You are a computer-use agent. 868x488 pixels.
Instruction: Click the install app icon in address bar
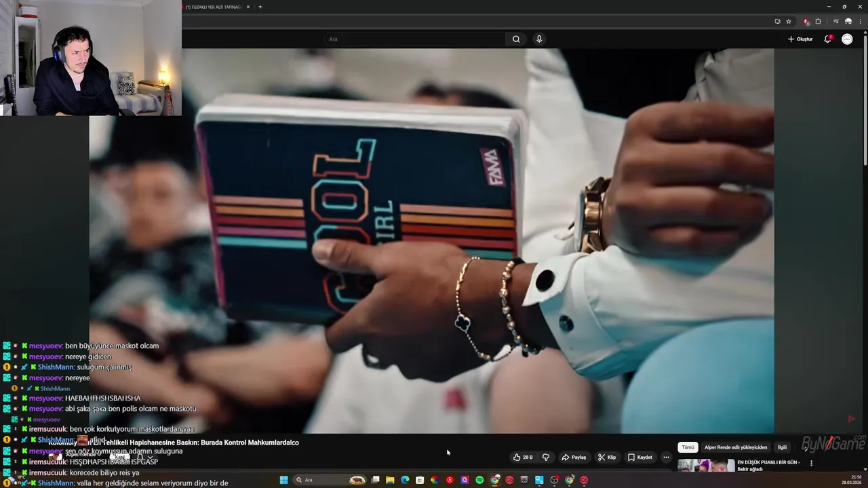point(777,22)
